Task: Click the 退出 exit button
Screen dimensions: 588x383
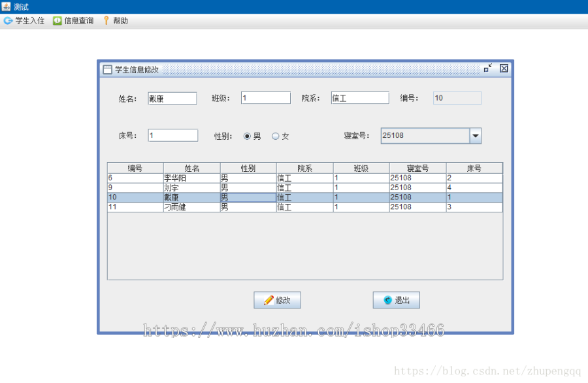Action: [x=396, y=299]
